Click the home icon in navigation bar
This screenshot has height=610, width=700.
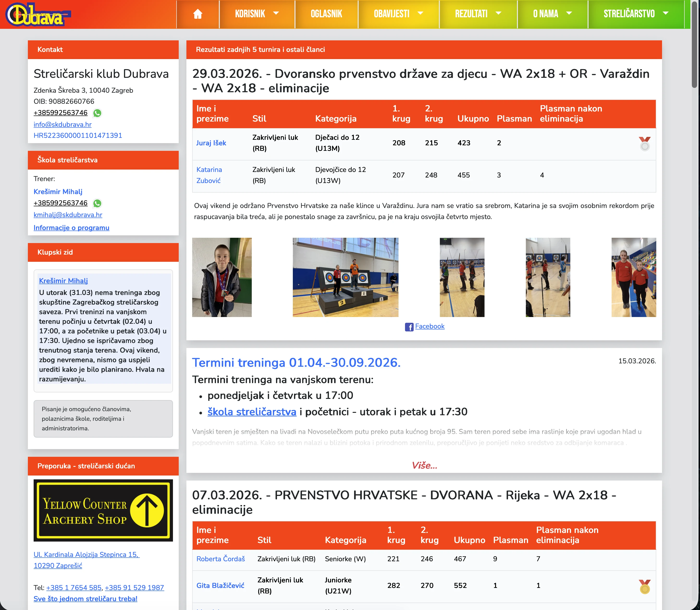197,14
